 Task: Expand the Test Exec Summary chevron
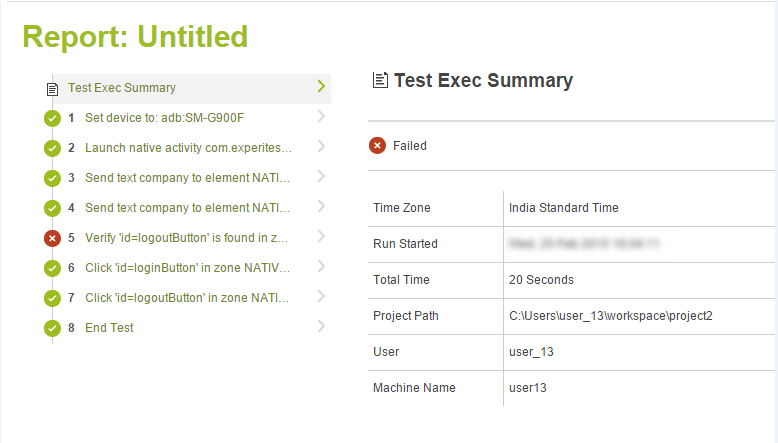[x=321, y=87]
